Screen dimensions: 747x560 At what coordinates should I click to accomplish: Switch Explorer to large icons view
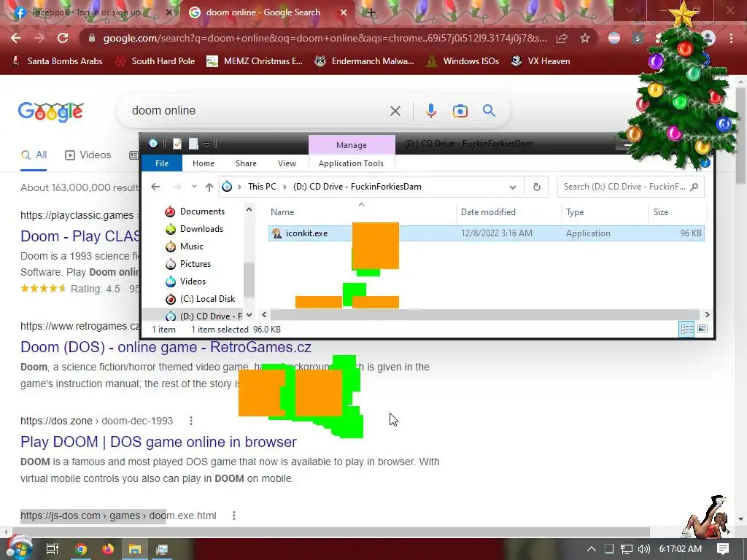pyautogui.click(x=703, y=329)
